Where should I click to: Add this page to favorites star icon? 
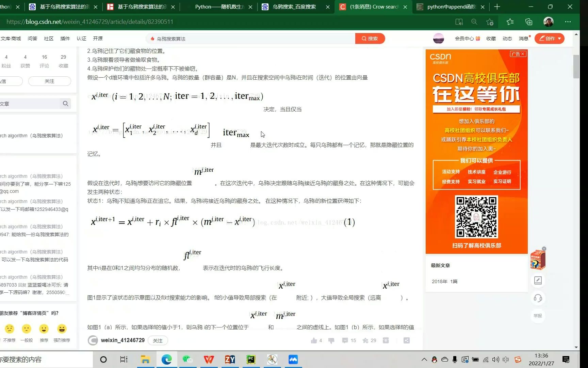tap(490, 22)
